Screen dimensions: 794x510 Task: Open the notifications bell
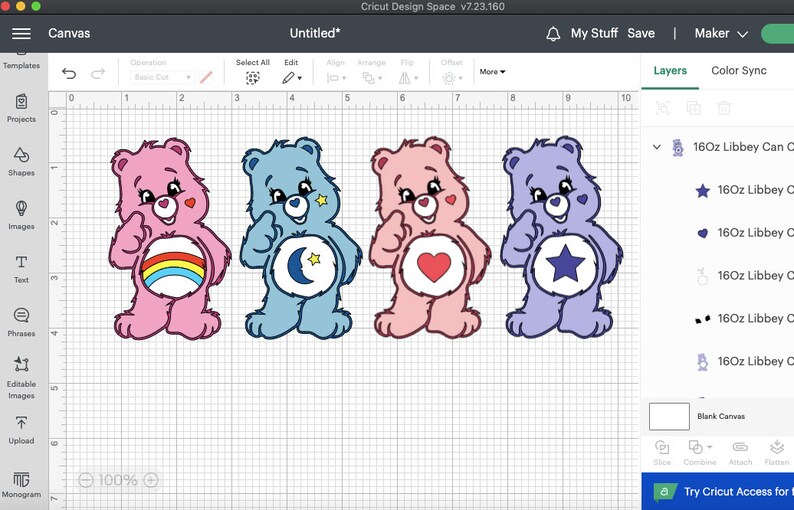click(x=553, y=34)
